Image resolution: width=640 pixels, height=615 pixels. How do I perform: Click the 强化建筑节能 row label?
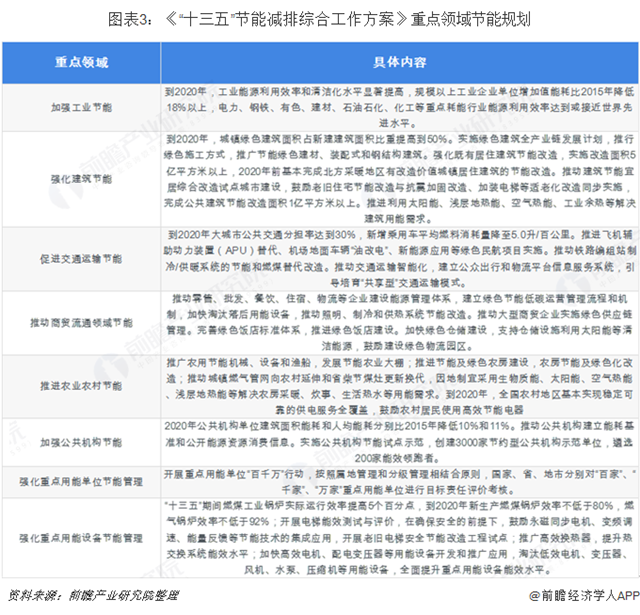click(x=82, y=178)
